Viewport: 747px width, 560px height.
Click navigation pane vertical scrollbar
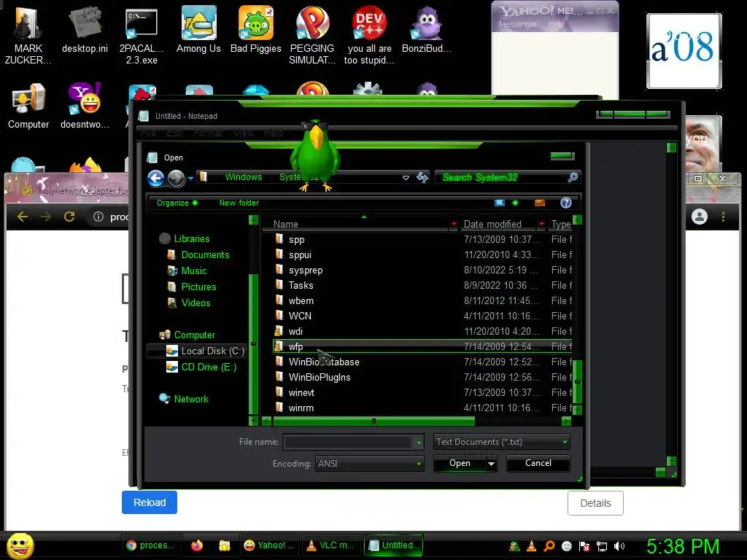[x=253, y=344]
